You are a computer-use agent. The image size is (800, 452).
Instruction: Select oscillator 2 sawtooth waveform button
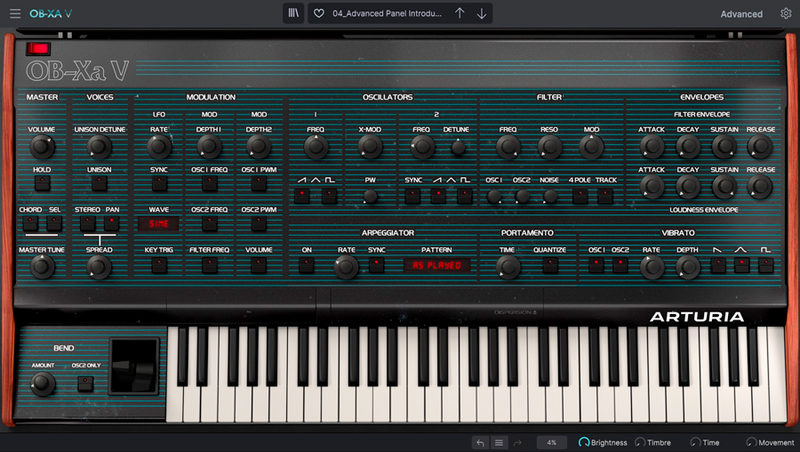438,195
